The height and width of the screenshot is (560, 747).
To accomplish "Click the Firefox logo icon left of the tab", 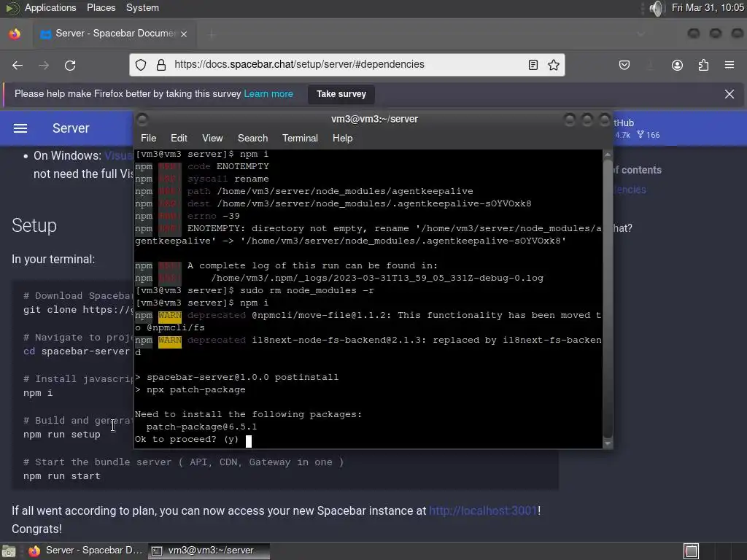I will pyautogui.click(x=15, y=34).
